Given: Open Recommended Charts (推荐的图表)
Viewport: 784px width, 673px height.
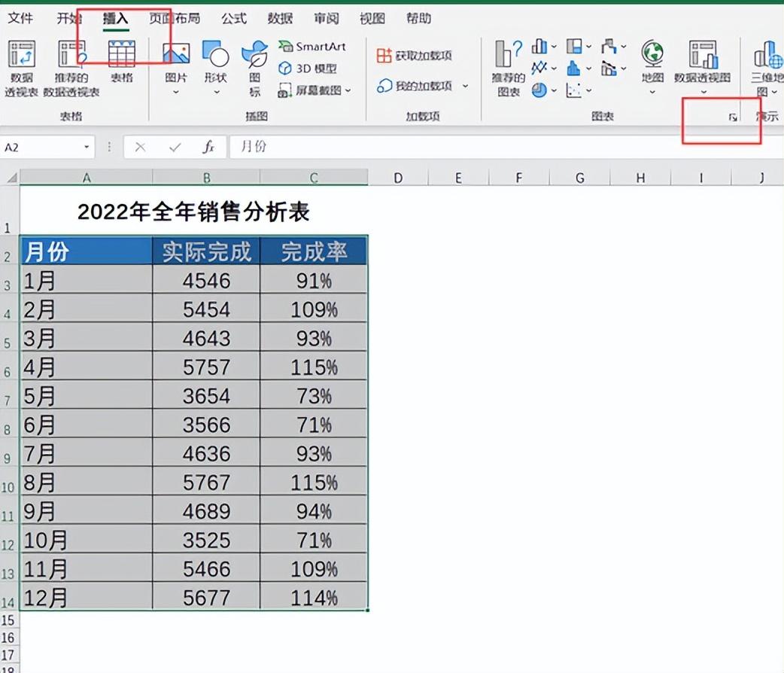Looking at the screenshot, I should [x=509, y=69].
